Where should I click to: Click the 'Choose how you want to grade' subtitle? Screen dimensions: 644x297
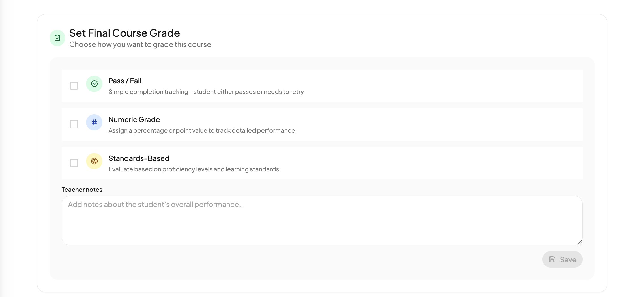point(140,45)
